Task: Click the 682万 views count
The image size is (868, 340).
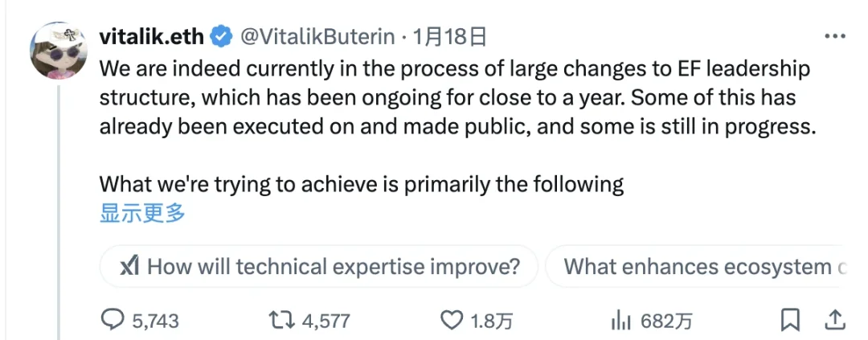Action: 666,322
